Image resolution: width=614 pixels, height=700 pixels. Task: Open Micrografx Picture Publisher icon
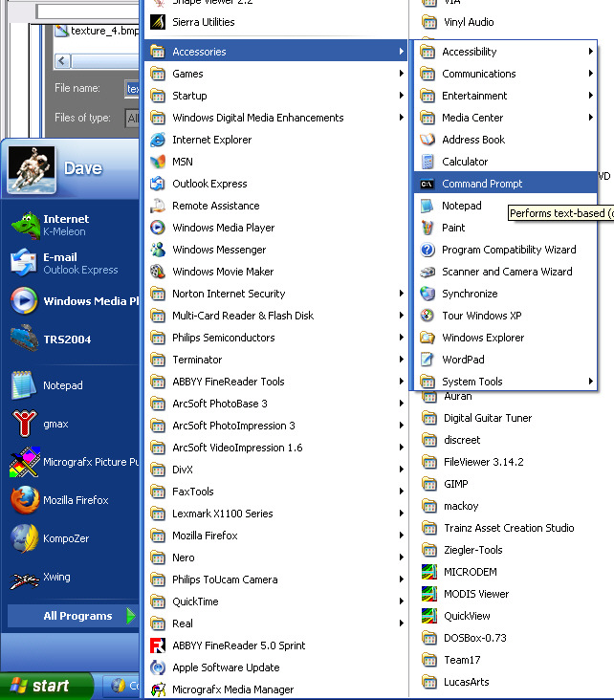tap(25, 462)
